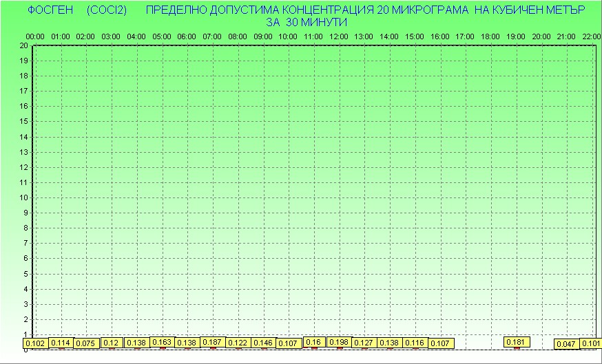Click the 0.102 data label
Viewport: 602px width, 364px height.
35,343
